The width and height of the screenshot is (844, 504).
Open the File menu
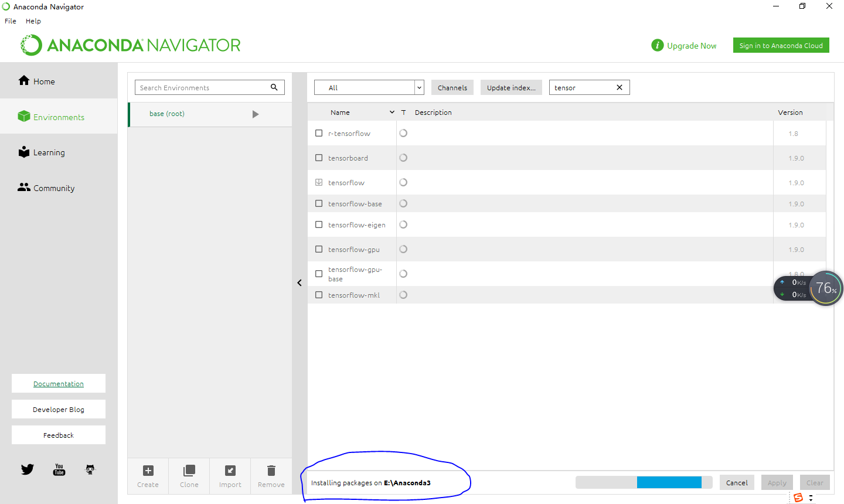pos(11,21)
